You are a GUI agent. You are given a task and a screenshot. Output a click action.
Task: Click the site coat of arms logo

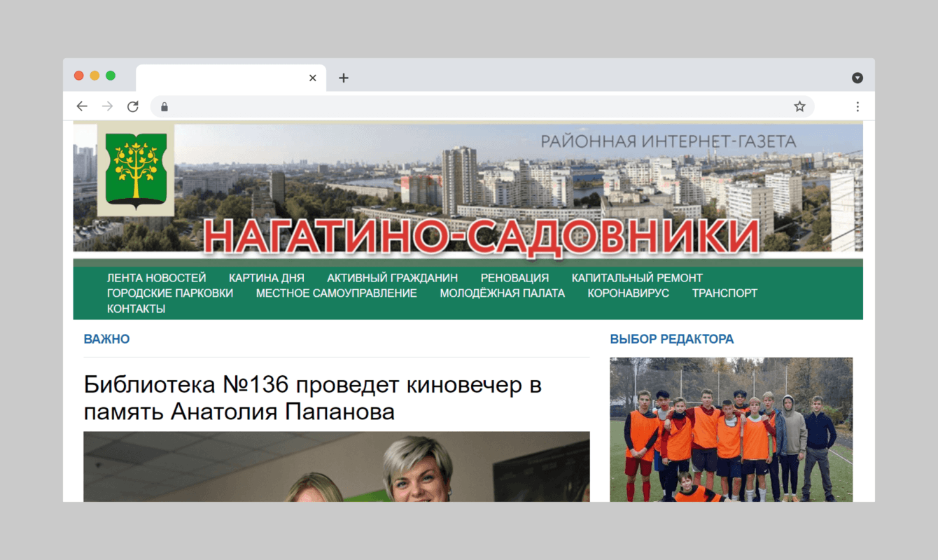pos(137,172)
